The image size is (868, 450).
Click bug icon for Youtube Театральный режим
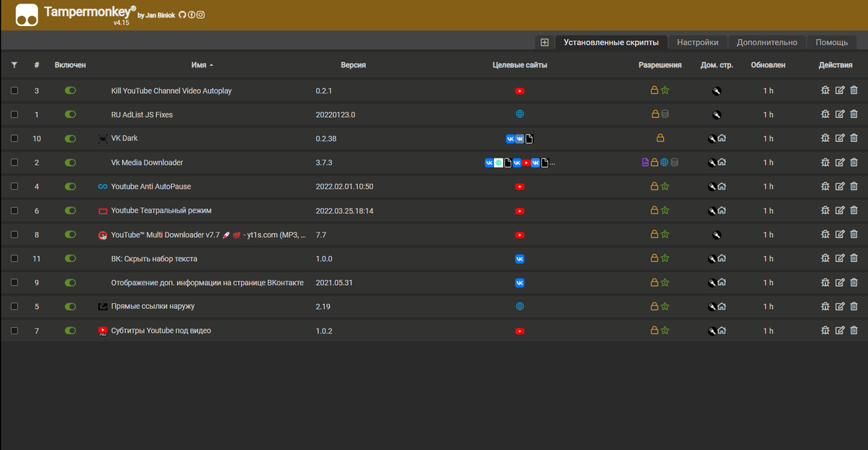point(825,211)
